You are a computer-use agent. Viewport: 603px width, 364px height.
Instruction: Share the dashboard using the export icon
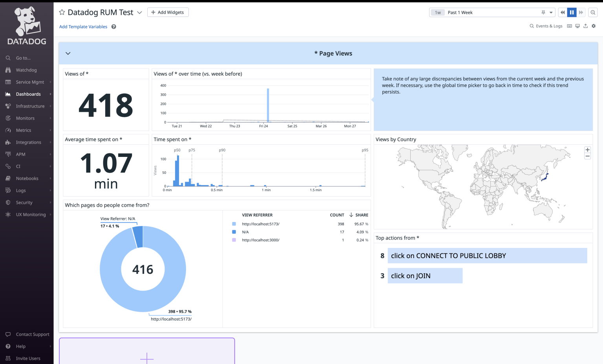click(585, 25)
